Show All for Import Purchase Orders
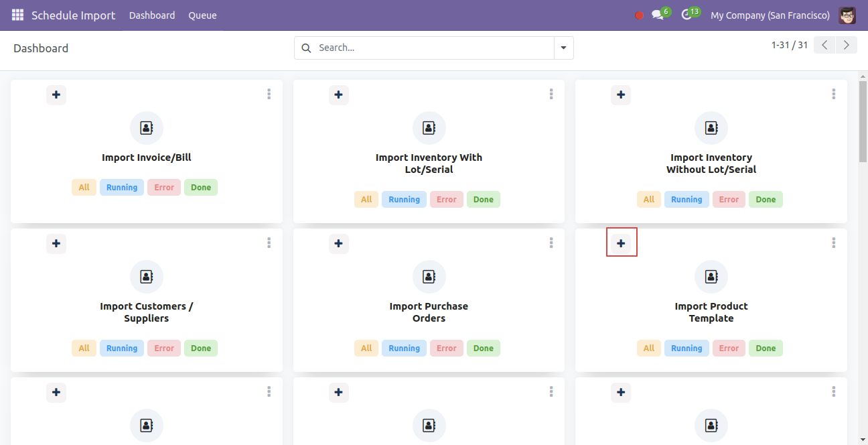868x445 pixels. coord(366,348)
